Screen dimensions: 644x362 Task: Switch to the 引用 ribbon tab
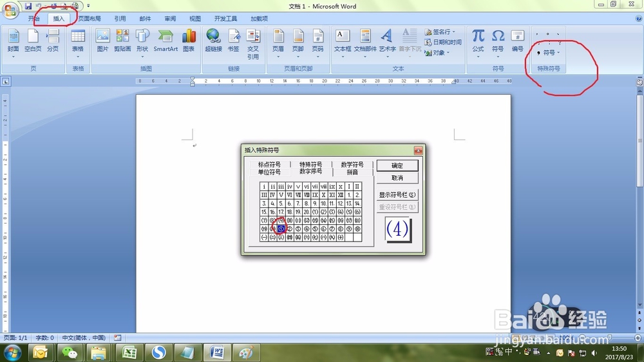[x=120, y=19]
